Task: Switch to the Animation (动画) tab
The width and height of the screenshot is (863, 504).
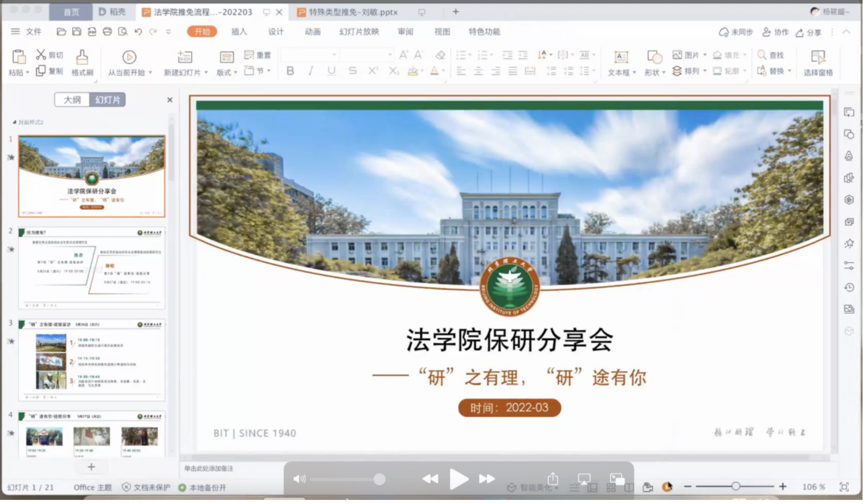Action: (312, 32)
